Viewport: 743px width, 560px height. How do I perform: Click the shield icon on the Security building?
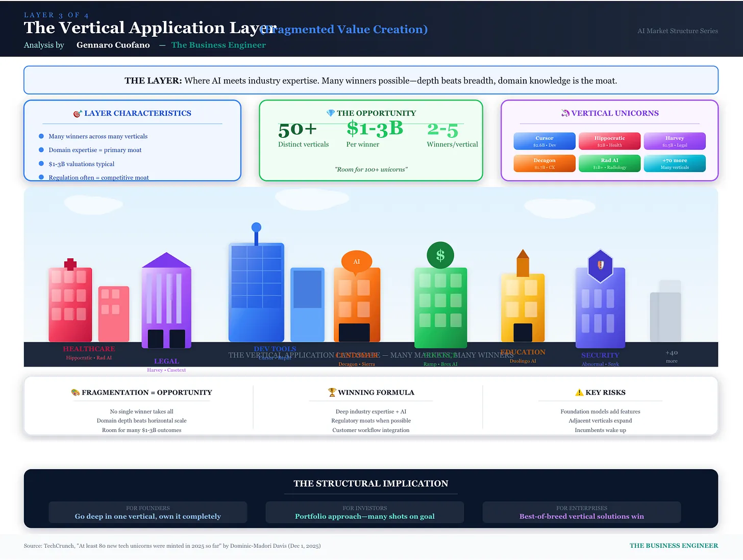click(600, 265)
